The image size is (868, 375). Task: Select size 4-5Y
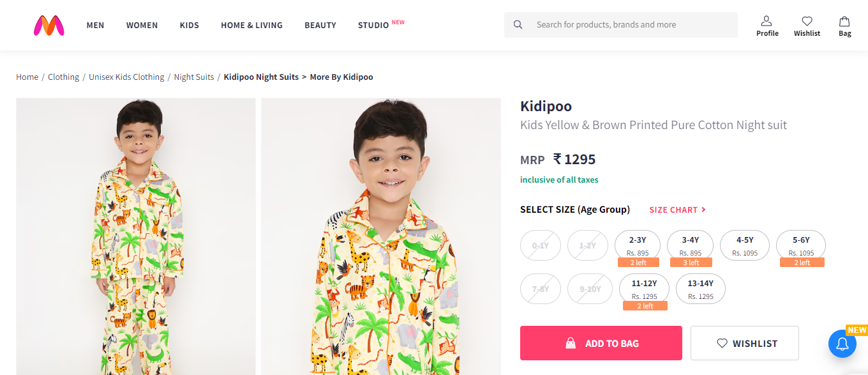[x=745, y=245]
